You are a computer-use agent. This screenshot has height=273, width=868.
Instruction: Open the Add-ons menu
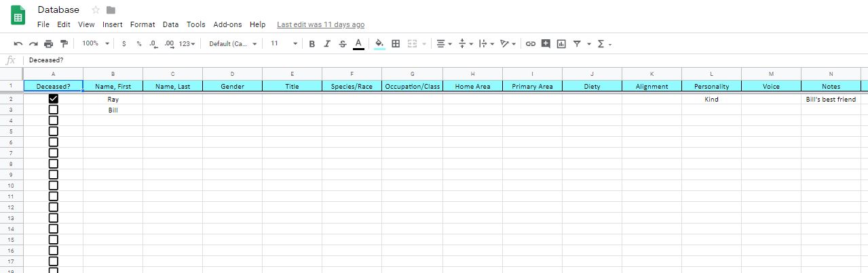pos(227,24)
